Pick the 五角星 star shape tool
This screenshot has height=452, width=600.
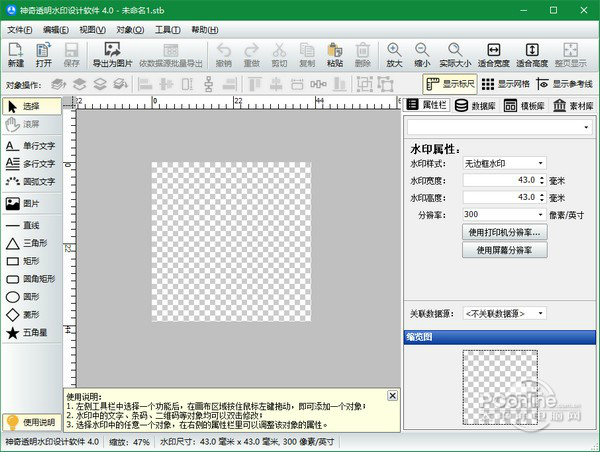30,332
